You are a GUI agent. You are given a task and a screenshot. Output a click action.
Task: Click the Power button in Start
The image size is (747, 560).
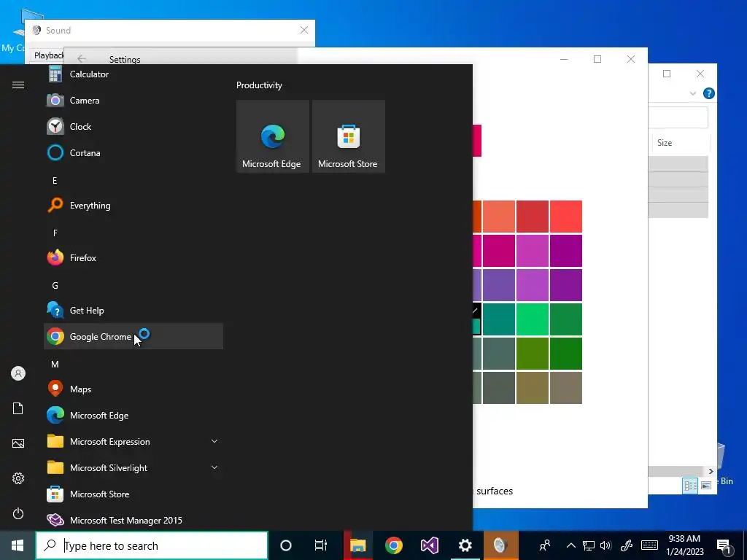[18, 513]
